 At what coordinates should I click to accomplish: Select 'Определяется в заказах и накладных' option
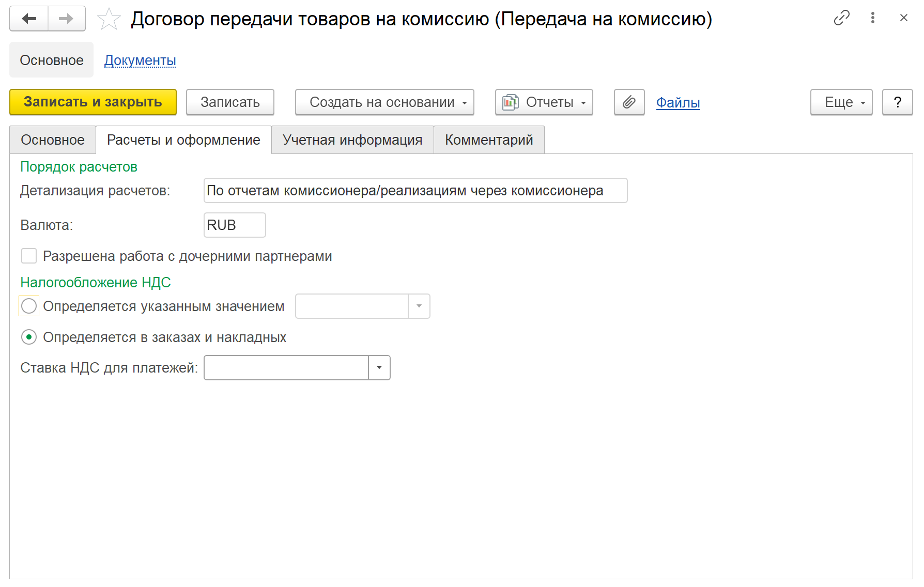29,337
